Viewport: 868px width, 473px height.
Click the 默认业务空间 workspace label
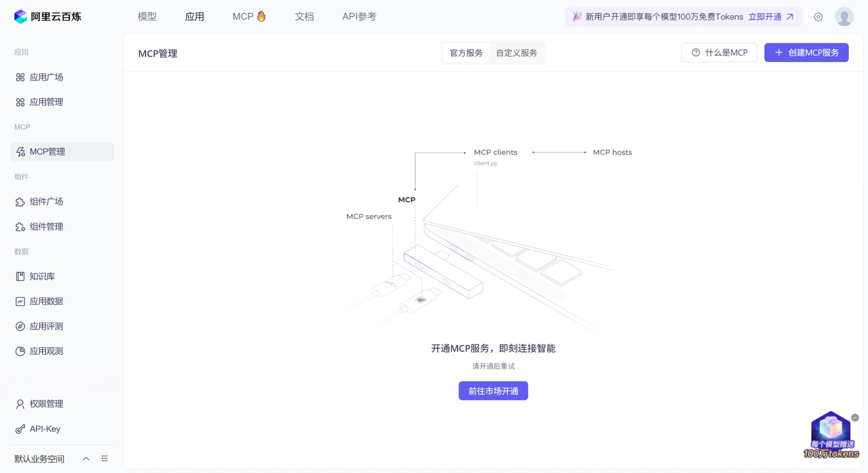[39, 459]
